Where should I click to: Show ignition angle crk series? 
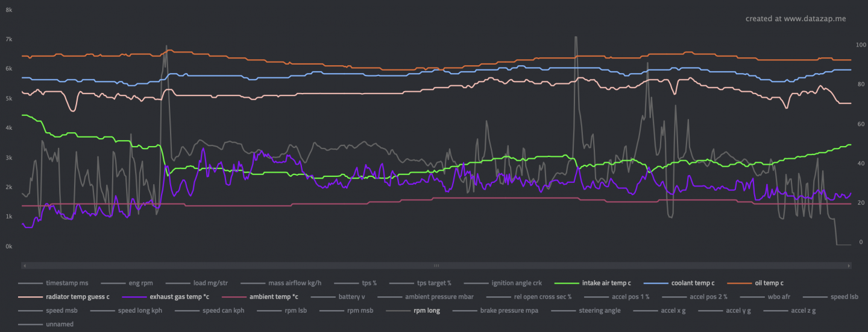(x=503, y=283)
